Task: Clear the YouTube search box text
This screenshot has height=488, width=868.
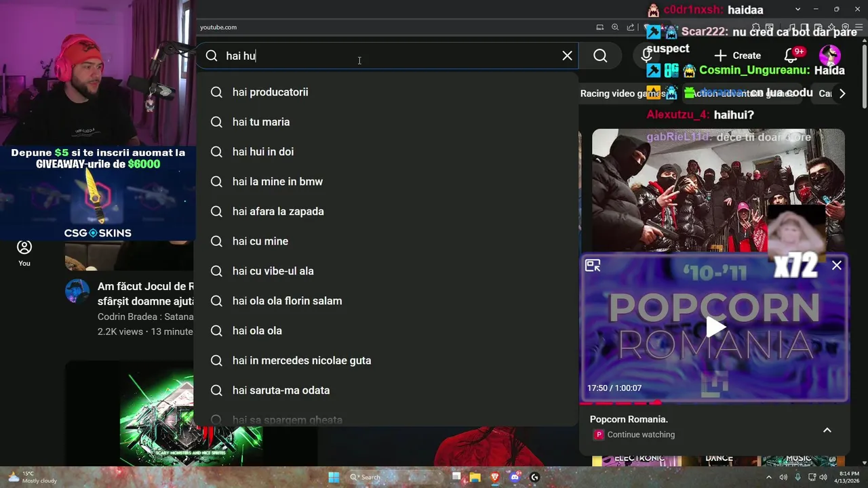Action: (x=567, y=56)
